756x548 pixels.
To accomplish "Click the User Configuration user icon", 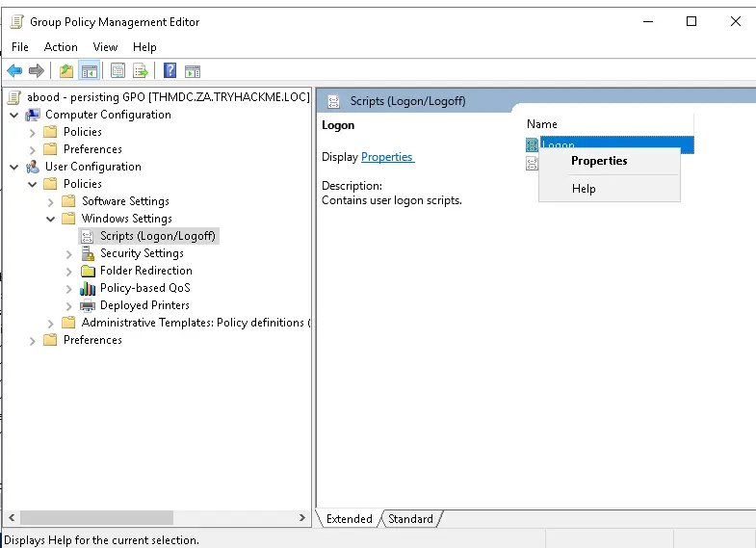I will 33,167.
